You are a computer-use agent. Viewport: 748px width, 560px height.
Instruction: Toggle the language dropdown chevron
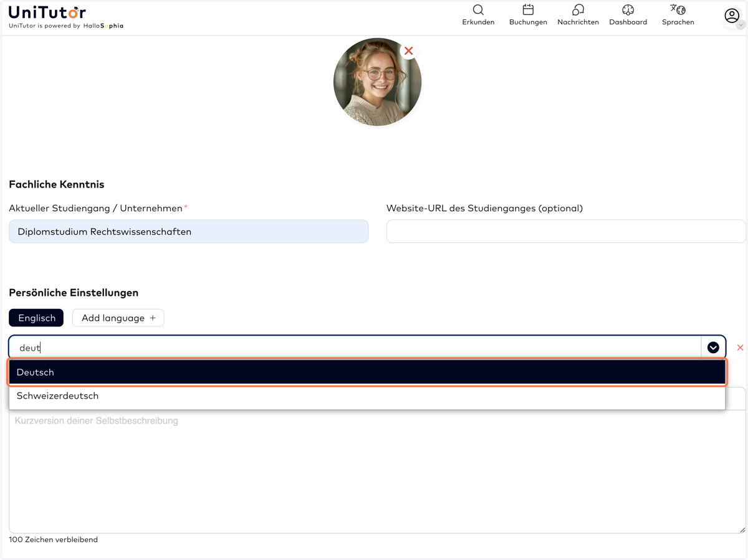coord(713,348)
